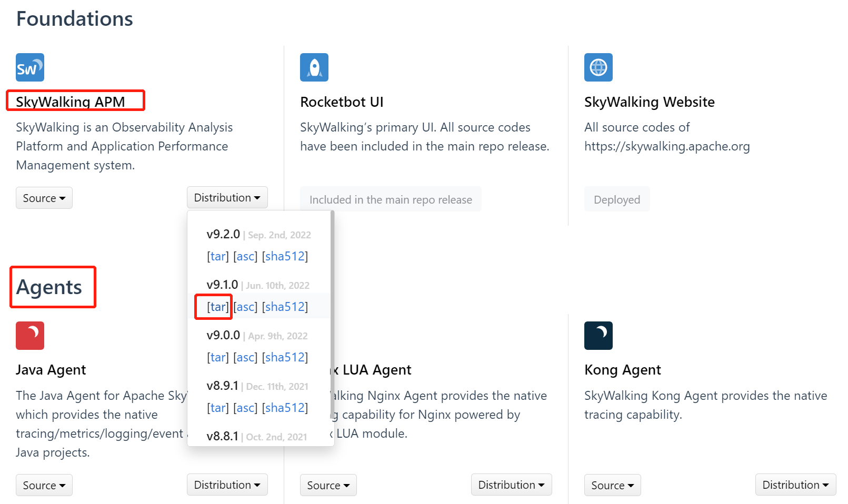Download the v9.2.0 tar file
848x504 pixels.
(x=218, y=256)
